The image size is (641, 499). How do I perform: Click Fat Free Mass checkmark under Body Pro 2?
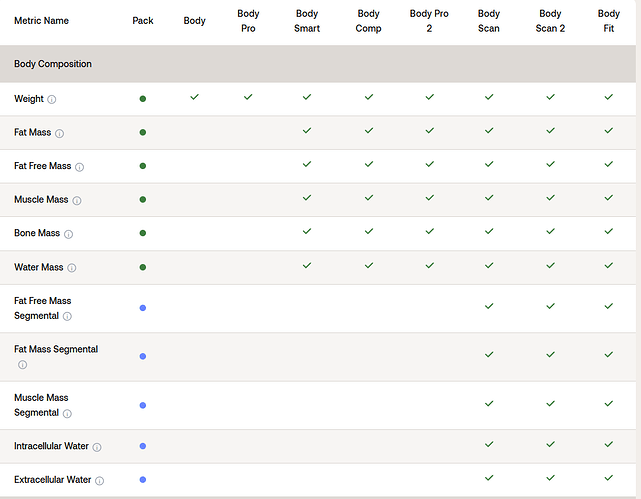[430, 164]
